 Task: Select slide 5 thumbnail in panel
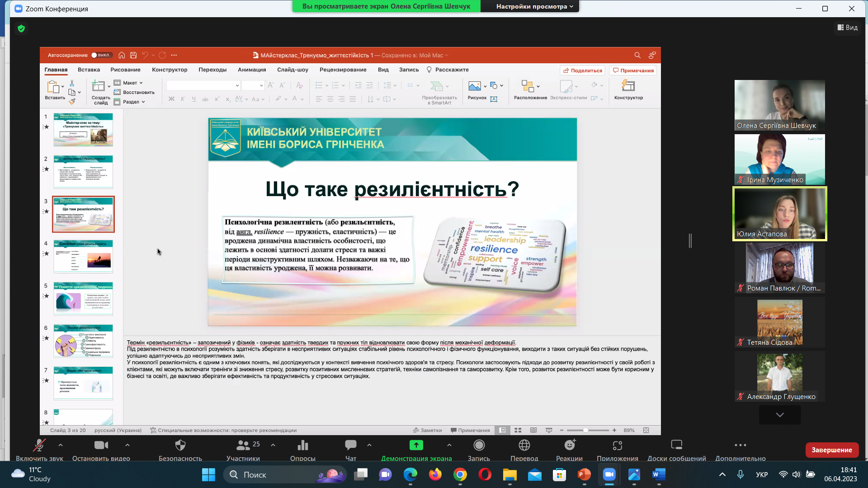click(83, 299)
